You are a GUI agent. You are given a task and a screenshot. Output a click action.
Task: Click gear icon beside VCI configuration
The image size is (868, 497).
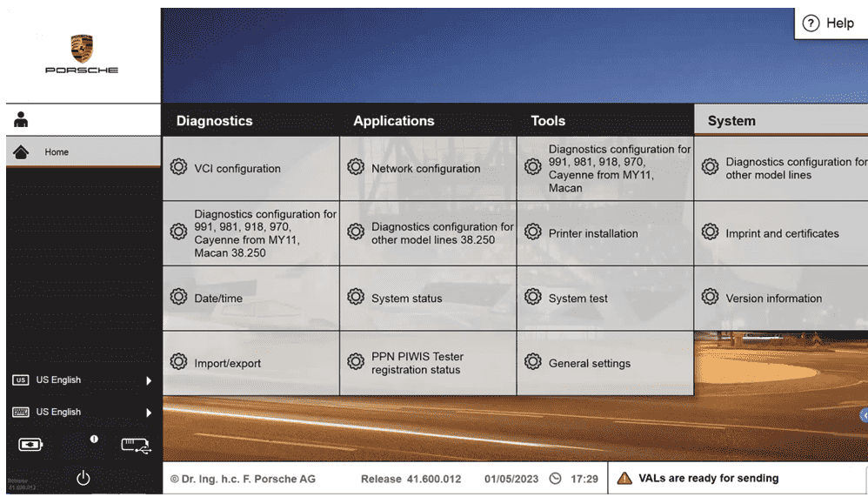point(178,167)
